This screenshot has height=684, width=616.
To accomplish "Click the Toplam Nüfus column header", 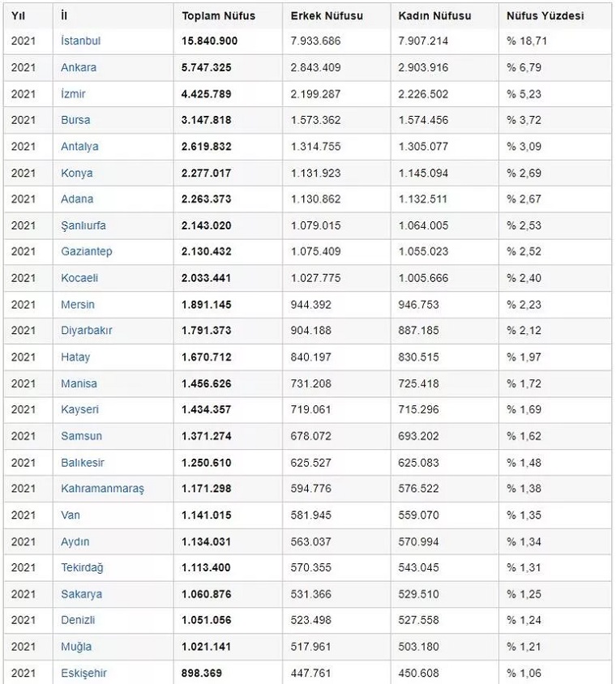I will point(218,15).
